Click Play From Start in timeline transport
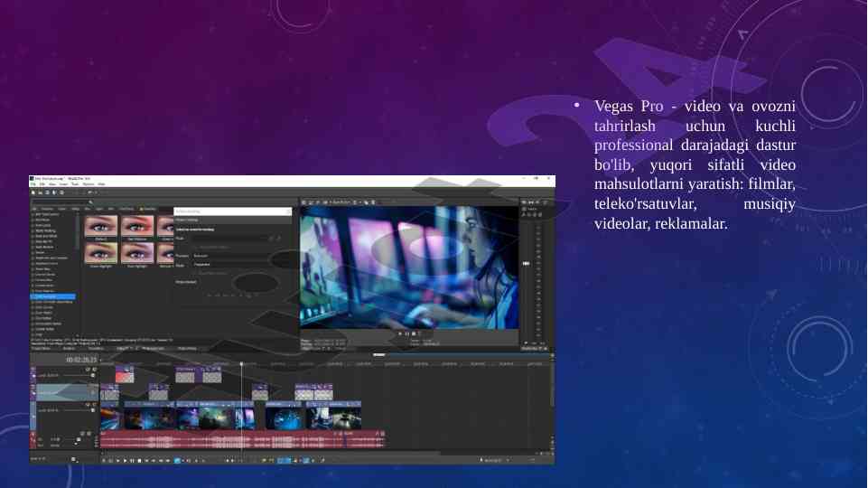Image resolution: width=868 pixels, height=488 pixels. click(117, 460)
